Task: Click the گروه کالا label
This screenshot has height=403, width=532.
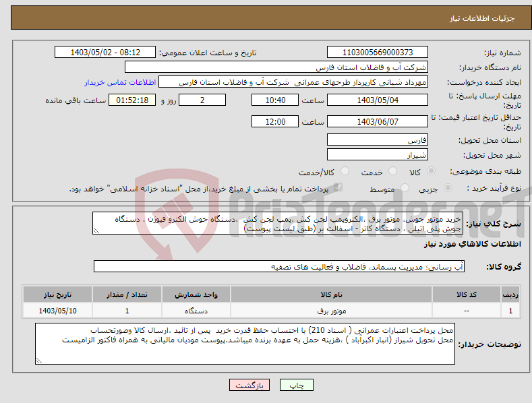Action: tap(504, 267)
